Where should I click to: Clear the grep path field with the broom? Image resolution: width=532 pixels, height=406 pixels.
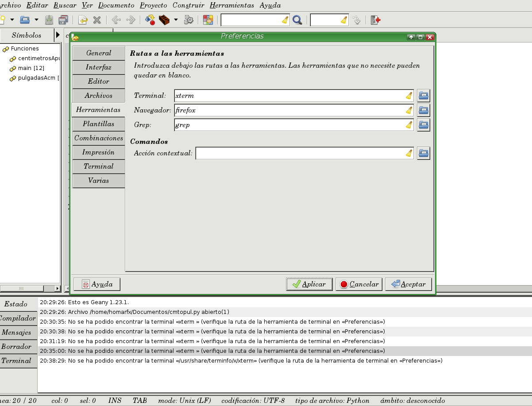409,125
